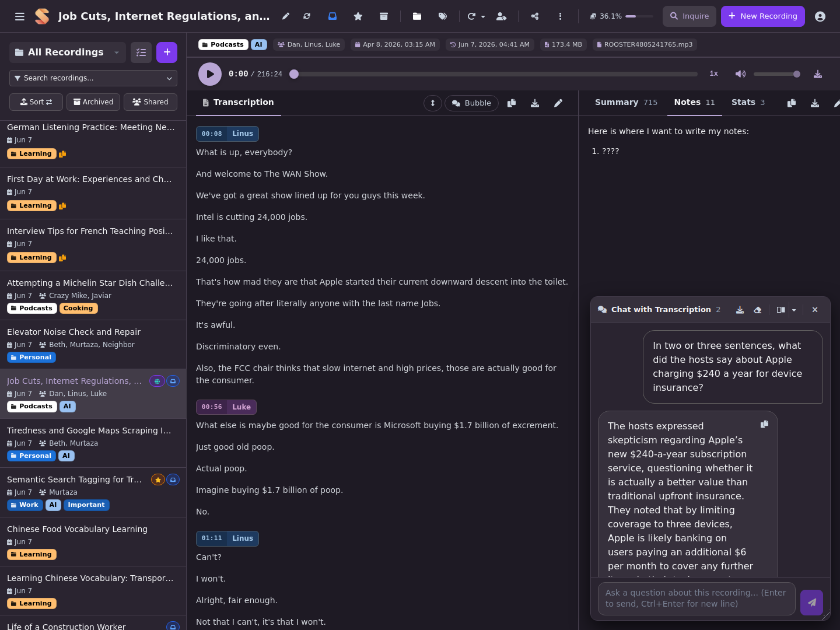
Task: Expand the search filter chevron
Action: (169, 78)
